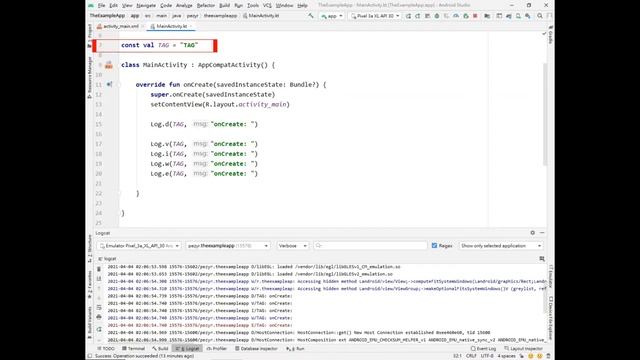Click the Log.e(TAG, "onCreate: ") code line
Image resolution: width=640 pixels, height=360 pixels.
204,173
